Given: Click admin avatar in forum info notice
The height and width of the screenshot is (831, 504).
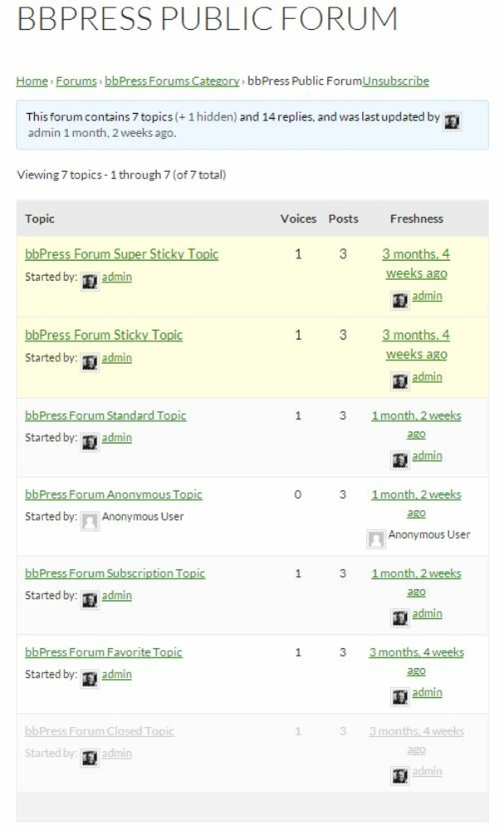Looking at the screenshot, I should pyautogui.click(x=452, y=122).
